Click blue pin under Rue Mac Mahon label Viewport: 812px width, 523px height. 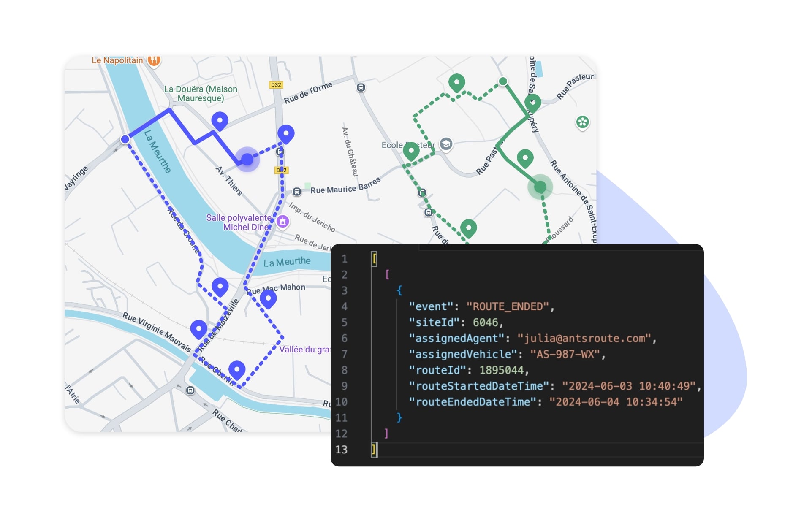[x=268, y=299]
